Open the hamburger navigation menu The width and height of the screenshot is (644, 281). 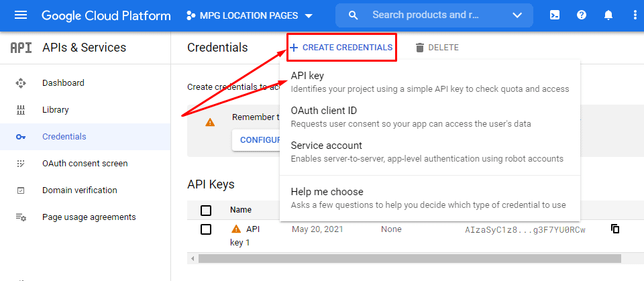click(21, 15)
